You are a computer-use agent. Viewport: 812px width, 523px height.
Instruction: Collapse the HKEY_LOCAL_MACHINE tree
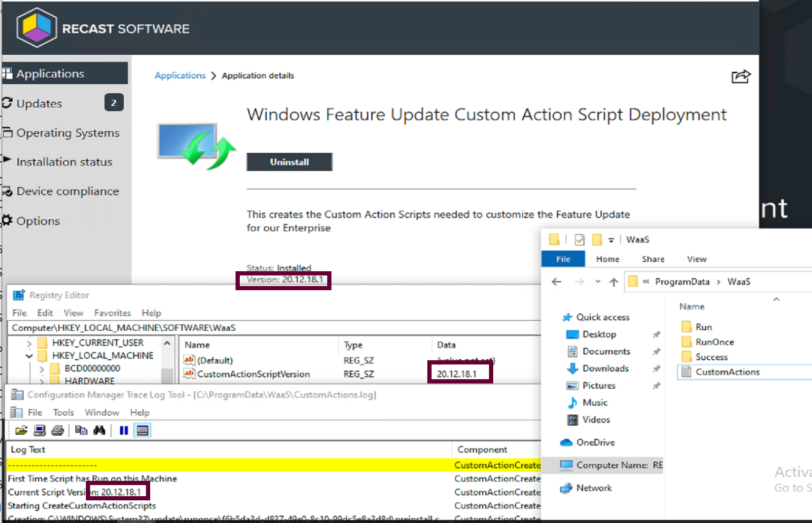pos(30,355)
